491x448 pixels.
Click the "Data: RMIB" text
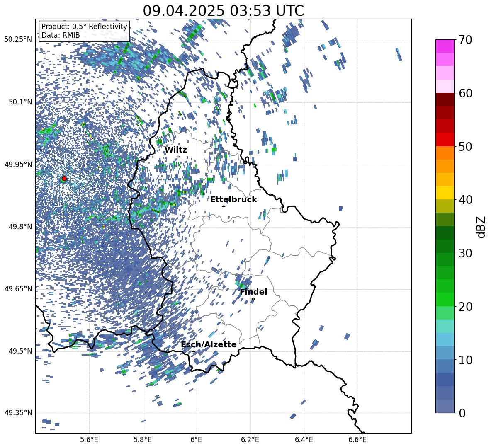point(61,35)
